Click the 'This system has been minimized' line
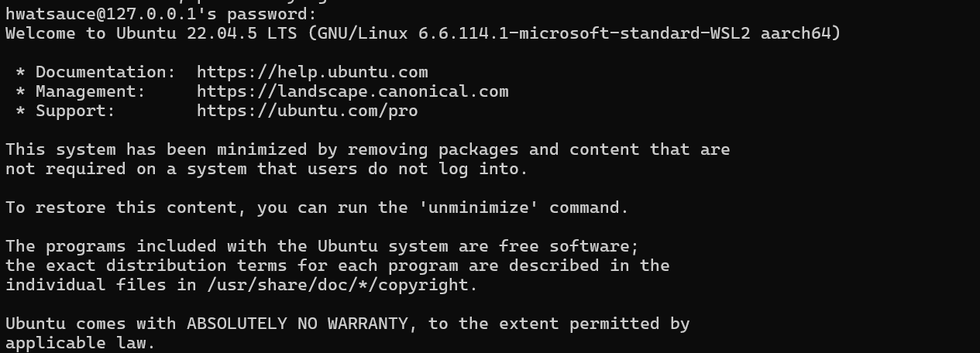The image size is (980, 353). [368, 149]
